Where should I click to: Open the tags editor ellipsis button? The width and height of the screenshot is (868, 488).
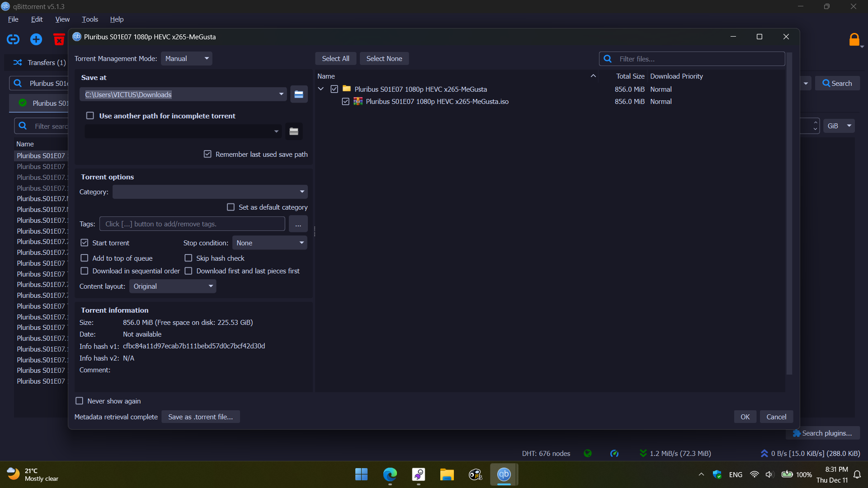pyautogui.click(x=298, y=224)
